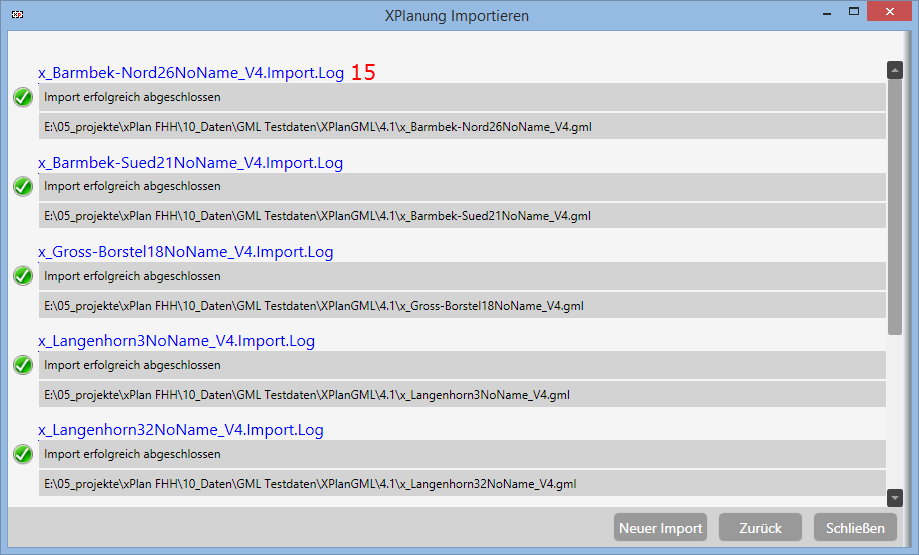Open x_Gross-Borstel18NoName_V4.Import.Log link
919x555 pixels.
tap(185, 252)
